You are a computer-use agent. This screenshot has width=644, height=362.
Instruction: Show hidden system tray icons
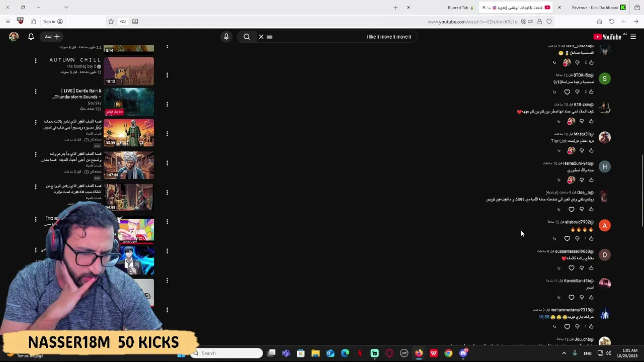pyautogui.click(x=564, y=353)
